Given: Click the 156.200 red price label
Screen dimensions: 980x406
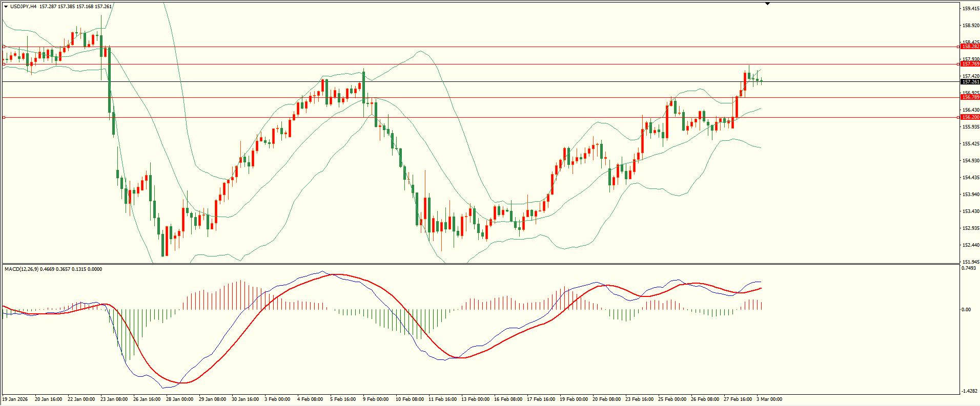Looking at the screenshot, I should (x=970, y=117).
